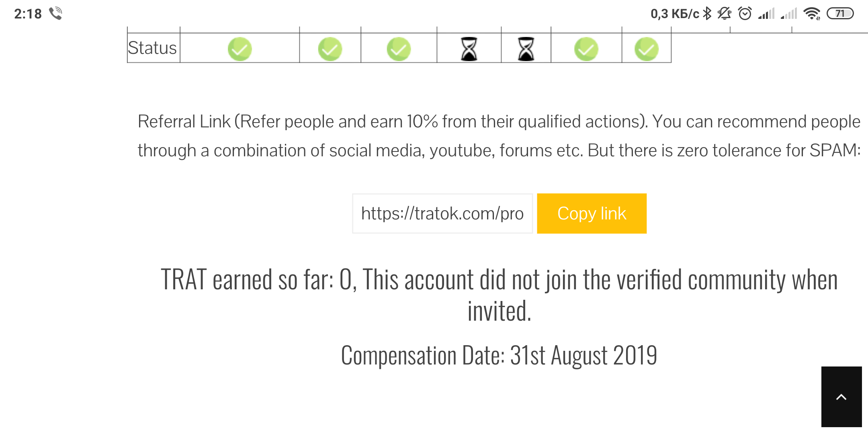This screenshot has width=868, height=434.
Task: Tap the Bluetooth icon in status bar
Action: click(x=707, y=14)
